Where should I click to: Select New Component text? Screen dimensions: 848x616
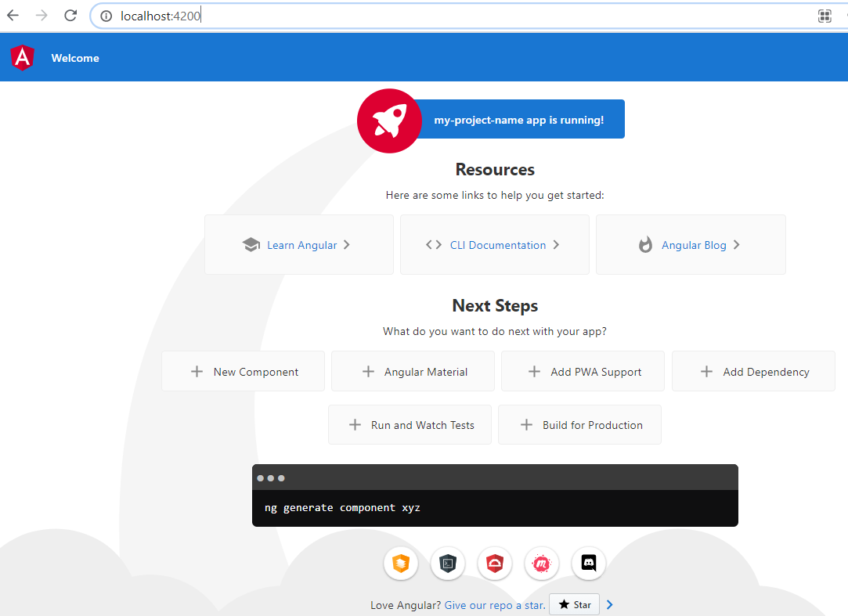coord(256,372)
